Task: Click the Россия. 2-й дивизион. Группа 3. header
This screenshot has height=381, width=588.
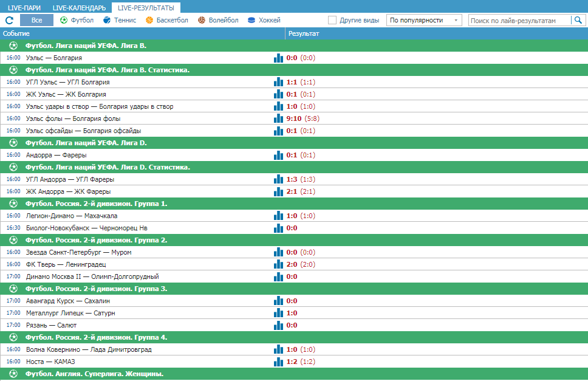Action: (x=294, y=289)
